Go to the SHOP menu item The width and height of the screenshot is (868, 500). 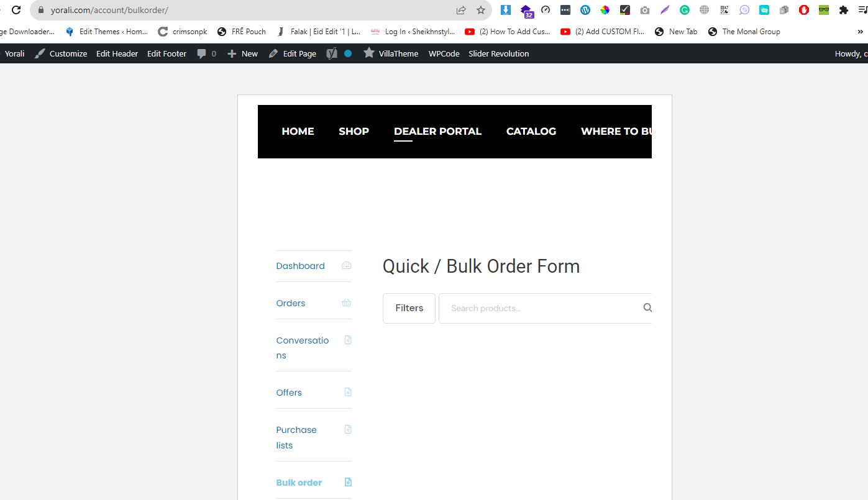point(354,131)
